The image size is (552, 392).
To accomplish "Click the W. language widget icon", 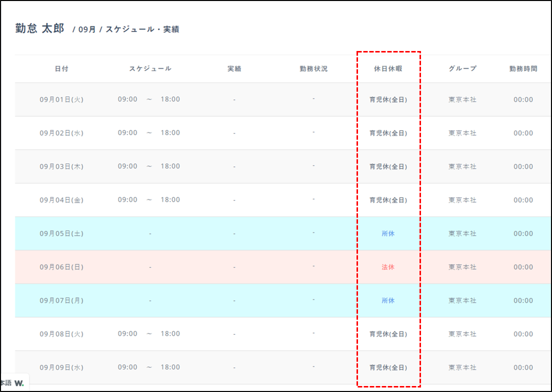I will [19, 383].
